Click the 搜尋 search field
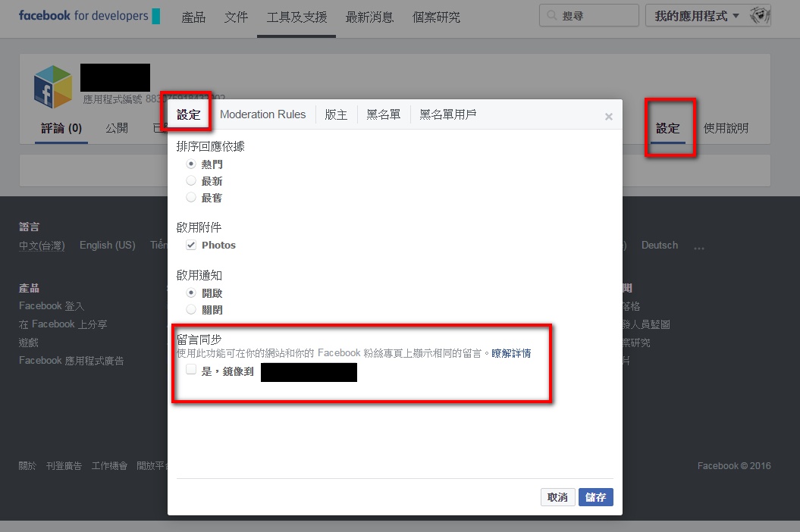The height and width of the screenshot is (532, 800). pos(588,15)
